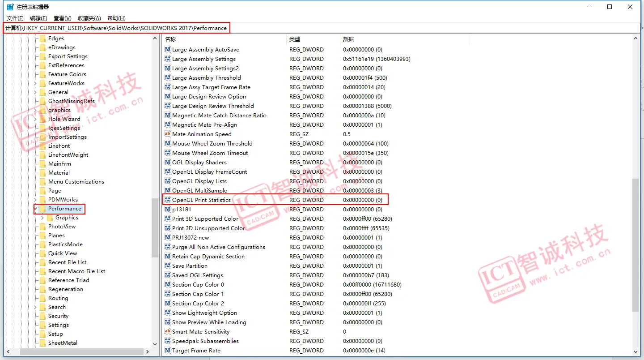644x360 pixels.
Task: Click the DWORD icon of Magnetic Mate Pre-Align
Action: click(x=168, y=125)
